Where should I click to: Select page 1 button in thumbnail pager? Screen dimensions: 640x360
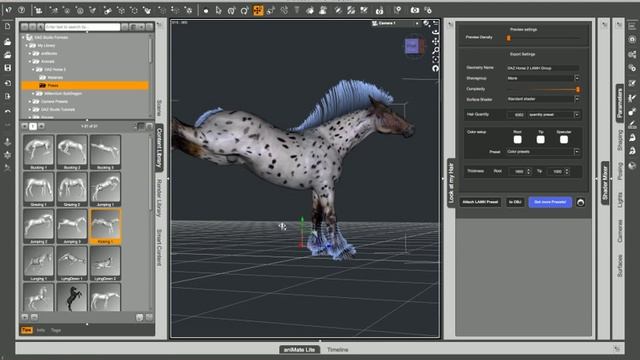(x=33, y=127)
